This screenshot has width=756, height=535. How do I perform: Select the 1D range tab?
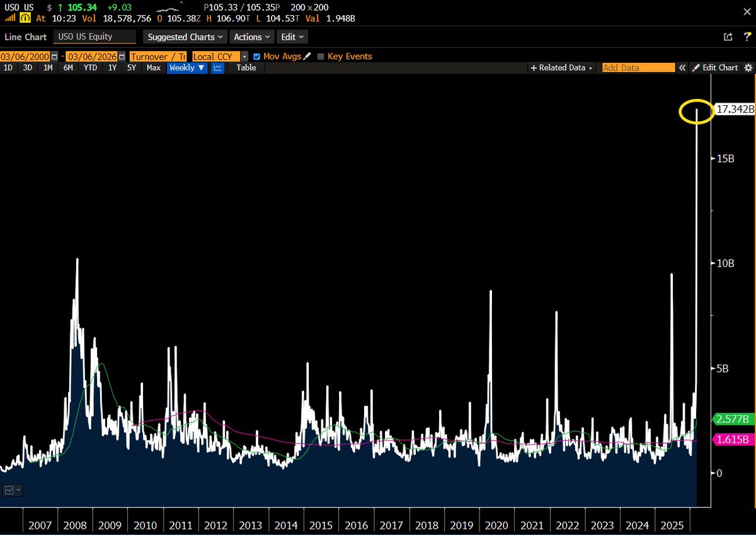(x=9, y=67)
